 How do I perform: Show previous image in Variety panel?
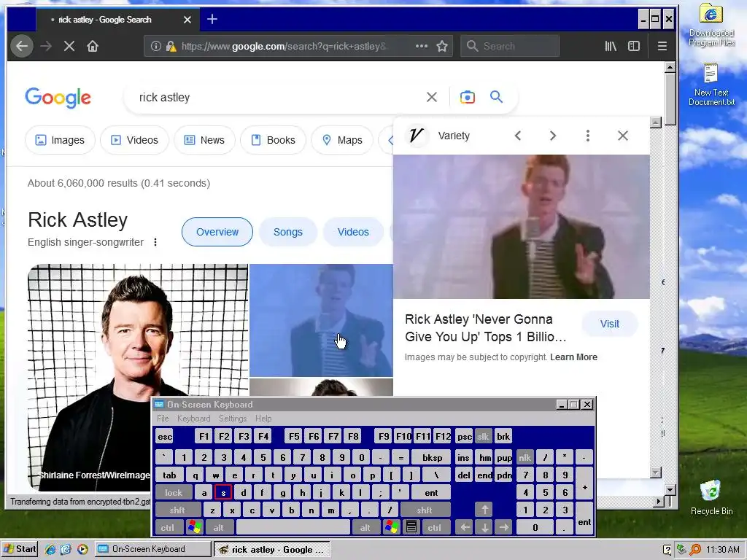[518, 136]
